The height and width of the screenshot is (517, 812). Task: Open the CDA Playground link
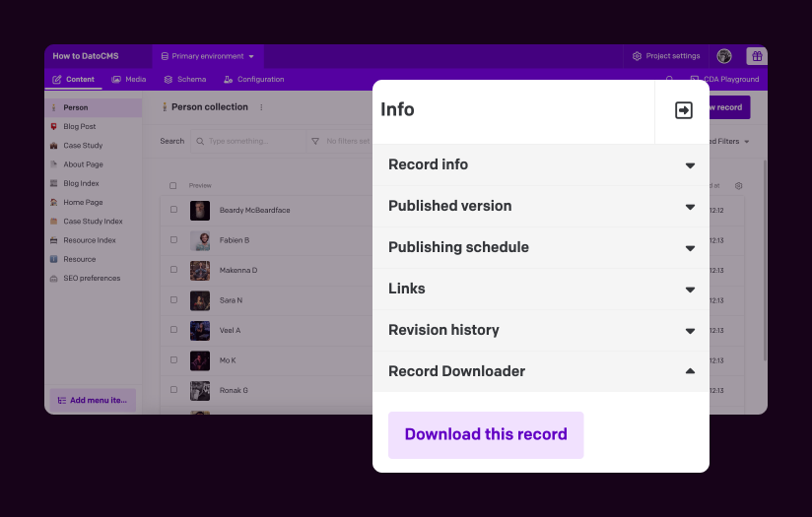pyautogui.click(x=724, y=79)
